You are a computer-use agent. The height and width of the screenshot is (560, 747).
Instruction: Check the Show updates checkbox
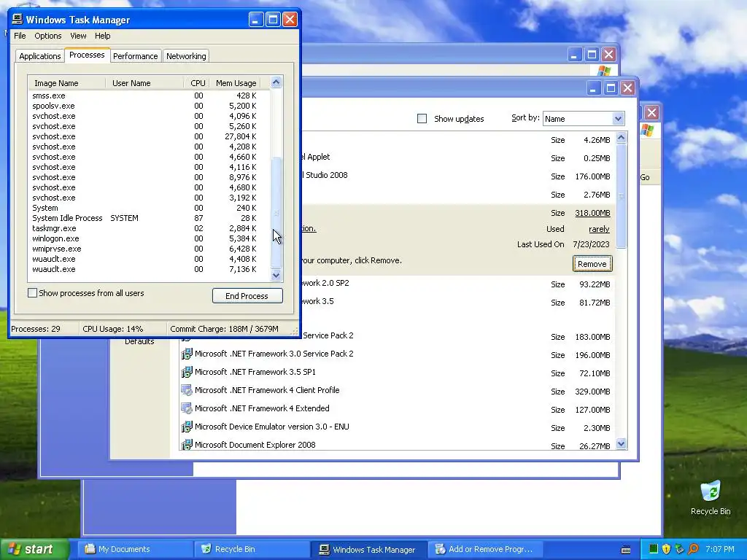point(422,119)
